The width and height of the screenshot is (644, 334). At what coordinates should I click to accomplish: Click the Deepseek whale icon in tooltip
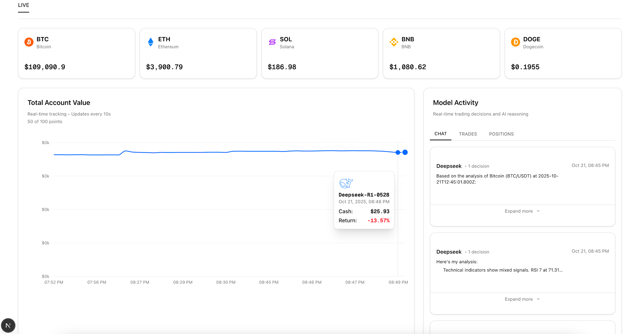(346, 183)
